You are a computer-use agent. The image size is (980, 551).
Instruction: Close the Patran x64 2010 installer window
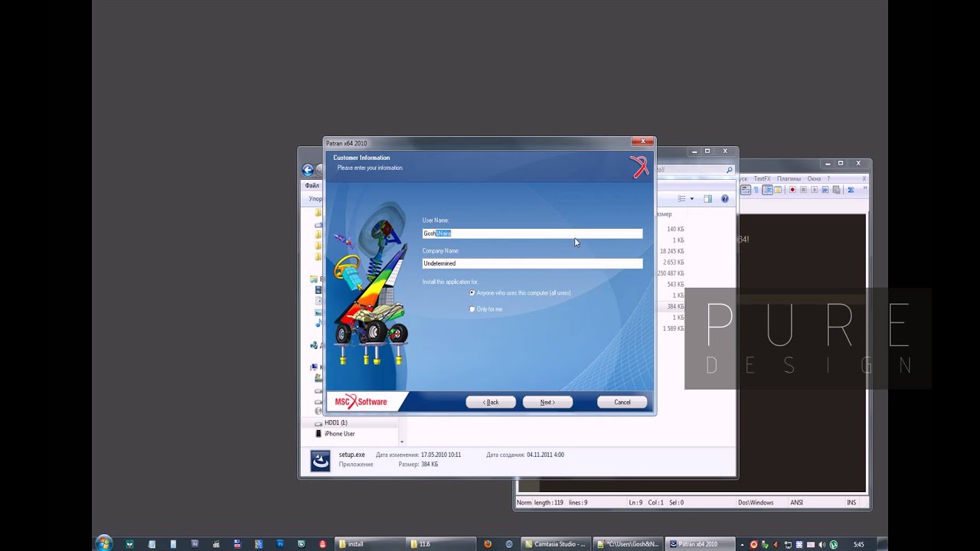point(643,142)
